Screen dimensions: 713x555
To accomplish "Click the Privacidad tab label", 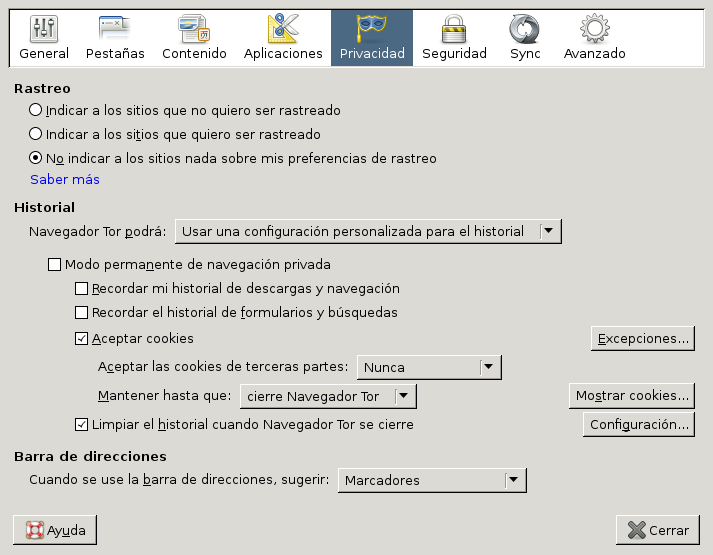I will point(372,54).
